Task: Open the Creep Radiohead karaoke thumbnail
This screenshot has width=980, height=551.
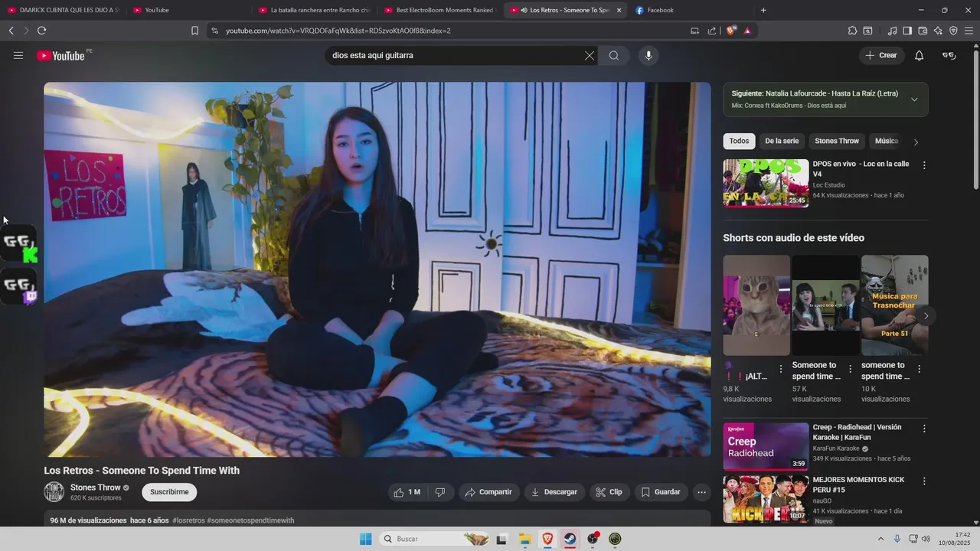Action: pos(766,446)
